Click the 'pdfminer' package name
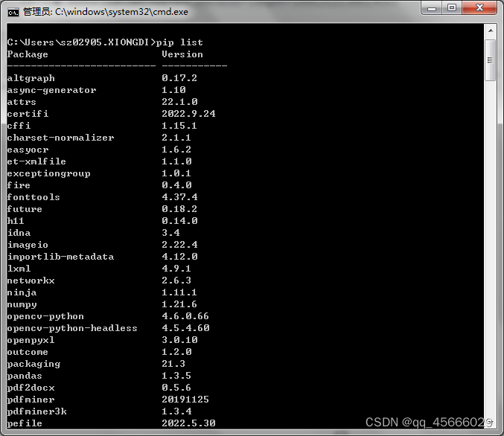504x436 pixels. [x=31, y=400]
